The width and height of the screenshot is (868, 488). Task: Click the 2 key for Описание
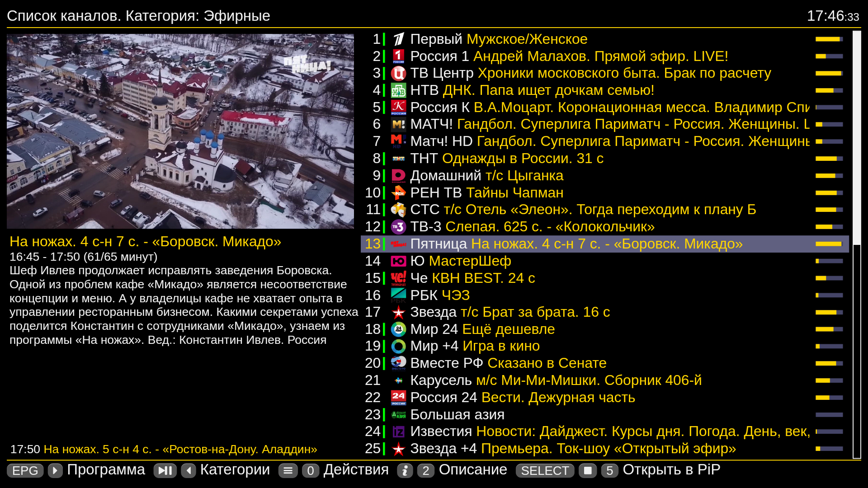426,470
